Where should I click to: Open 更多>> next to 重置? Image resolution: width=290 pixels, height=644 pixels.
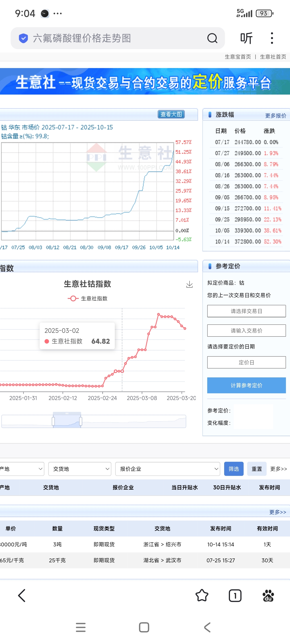click(x=279, y=469)
